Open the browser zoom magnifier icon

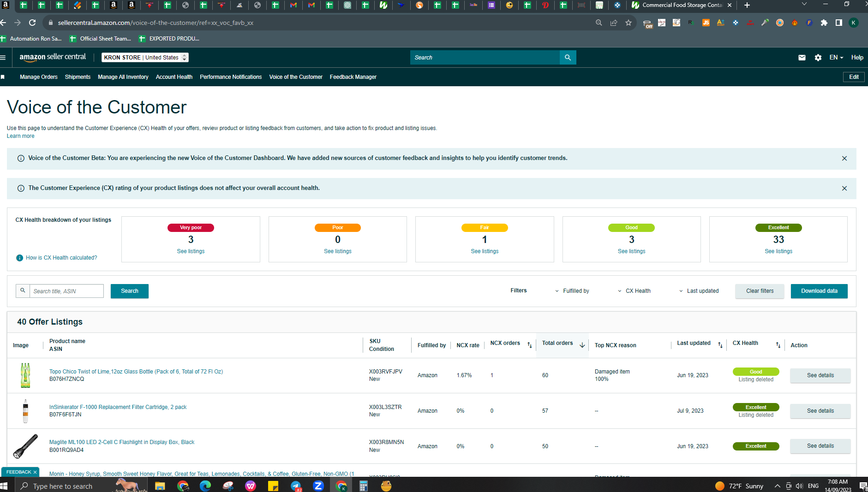(x=599, y=23)
